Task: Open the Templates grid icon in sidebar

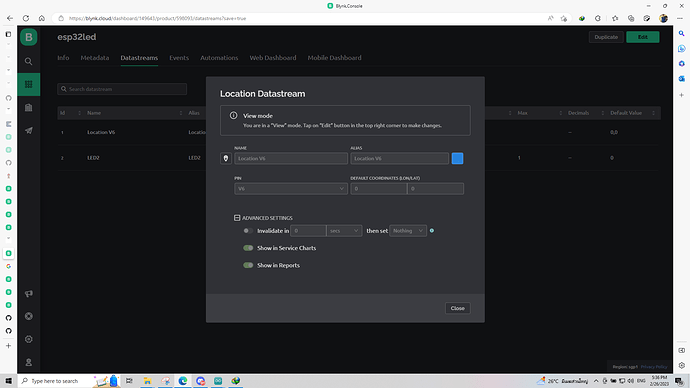Action: [x=29, y=84]
